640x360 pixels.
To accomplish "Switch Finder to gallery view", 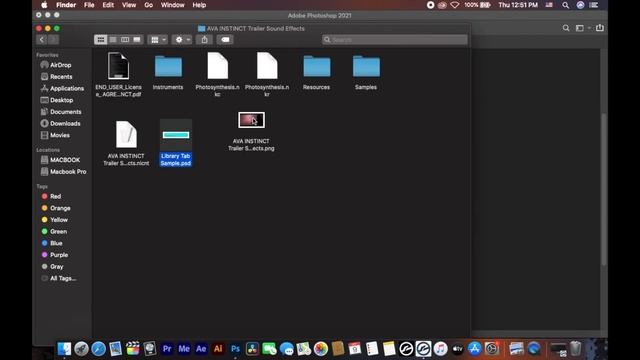I will [137, 40].
